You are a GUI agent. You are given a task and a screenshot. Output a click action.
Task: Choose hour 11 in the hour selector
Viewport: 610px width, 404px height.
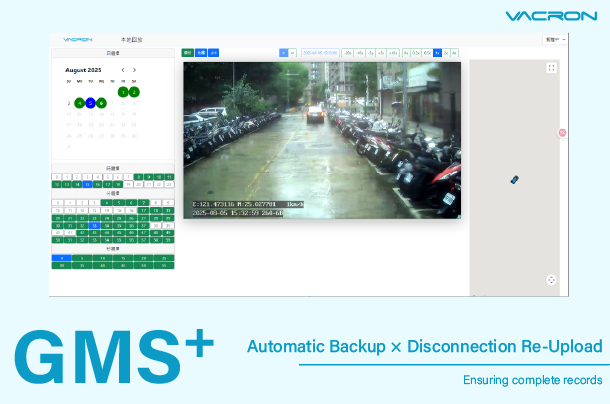(169, 177)
